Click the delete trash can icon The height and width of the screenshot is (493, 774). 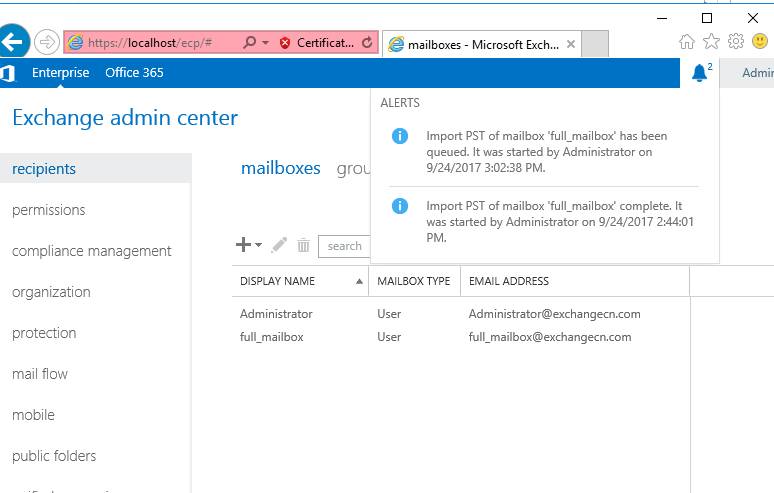303,245
